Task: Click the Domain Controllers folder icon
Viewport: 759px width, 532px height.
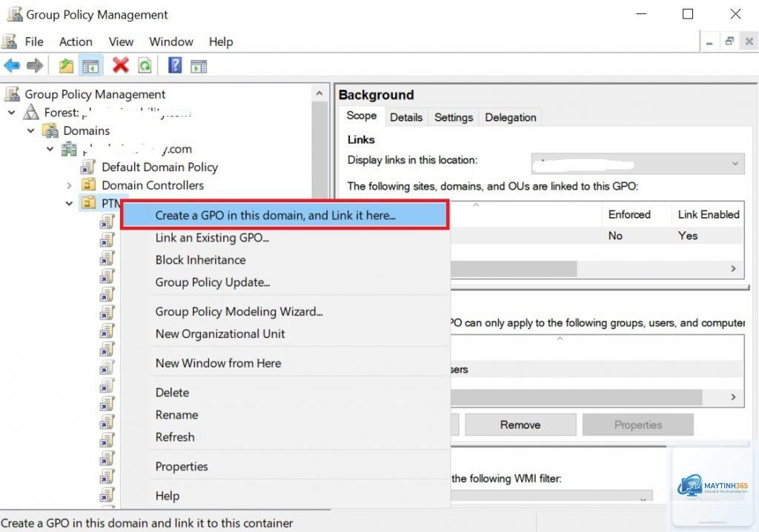Action: (x=88, y=184)
